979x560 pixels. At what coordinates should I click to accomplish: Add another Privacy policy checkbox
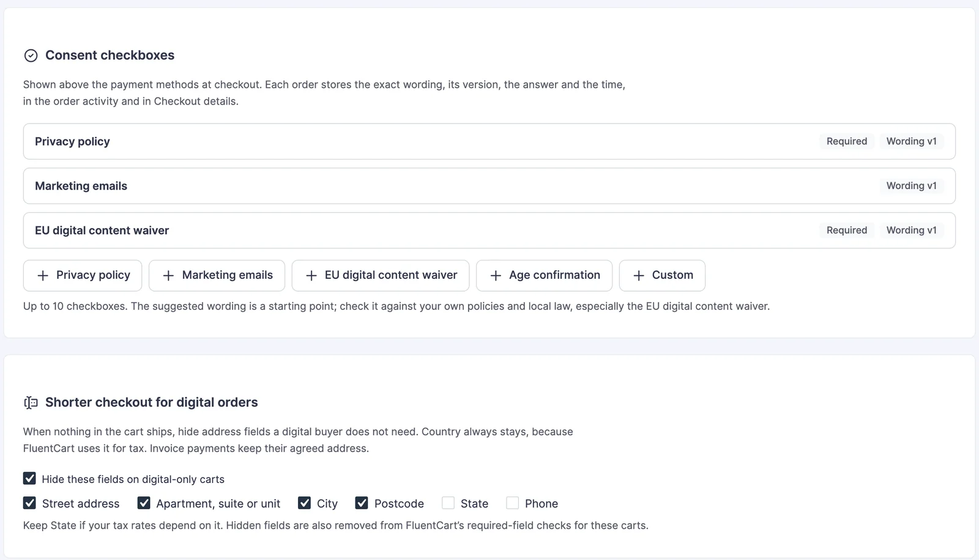coord(83,276)
